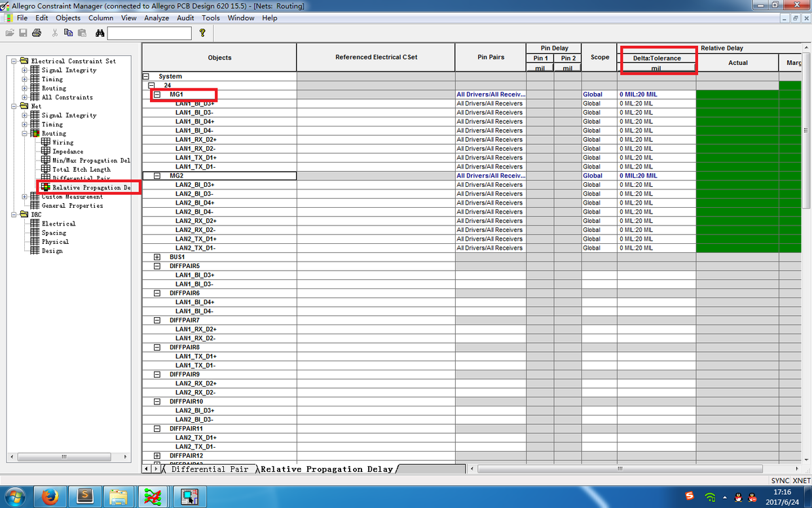Viewport: 812px width, 508px height.
Task: Expand the DIFFPAIR12 group
Action: point(157,456)
